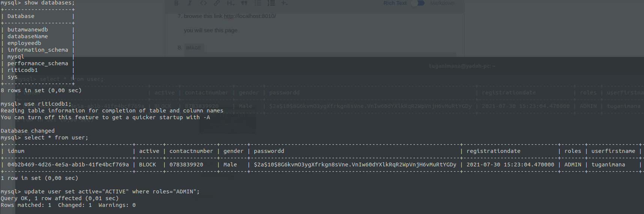The width and height of the screenshot is (644, 214).
Task: Toggle the Rich Text / Markdown switch
Action: 418,3
